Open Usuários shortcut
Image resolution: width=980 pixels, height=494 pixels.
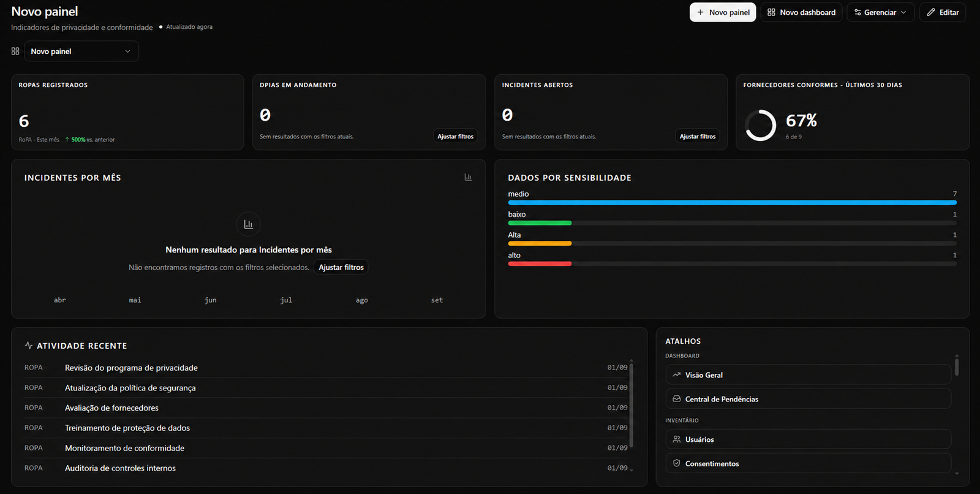pyautogui.click(x=808, y=439)
